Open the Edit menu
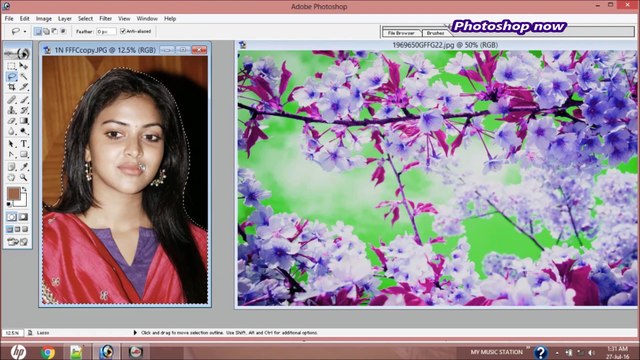 pyautogui.click(x=24, y=19)
